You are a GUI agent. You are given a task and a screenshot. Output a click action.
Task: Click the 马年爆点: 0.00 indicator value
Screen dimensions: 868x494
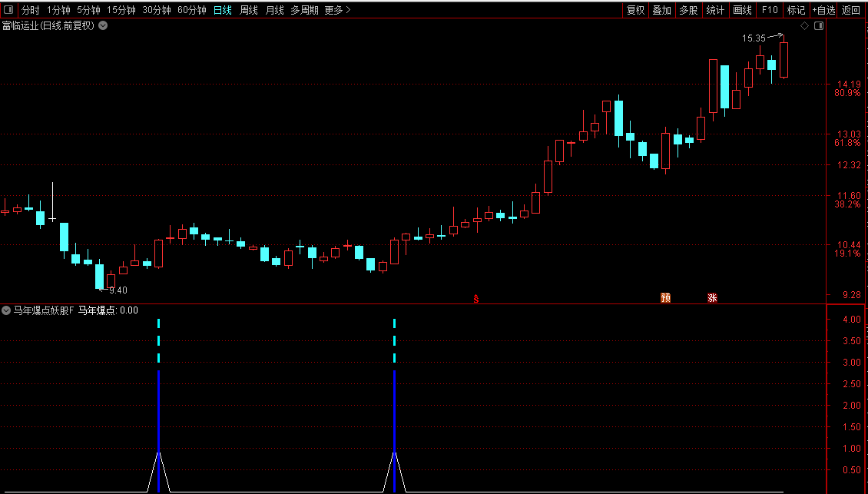(x=108, y=310)
